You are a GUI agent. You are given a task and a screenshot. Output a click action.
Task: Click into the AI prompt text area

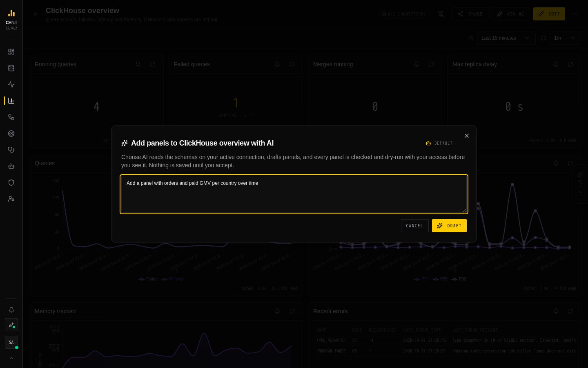[x=294, y=194]
